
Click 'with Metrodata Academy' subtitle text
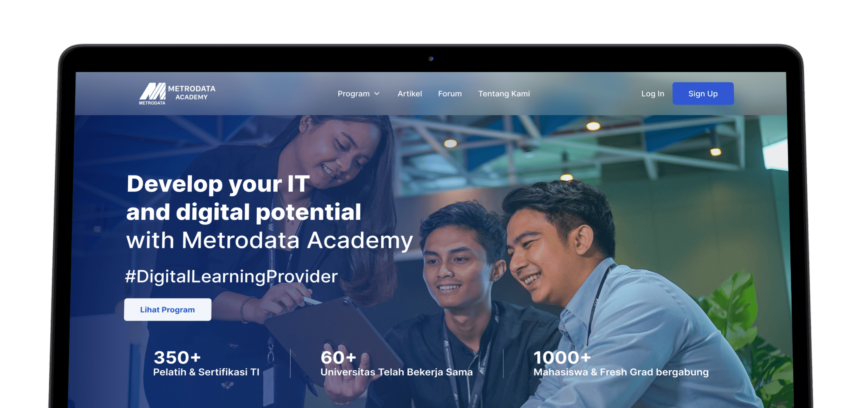click(x=270, y=240)
